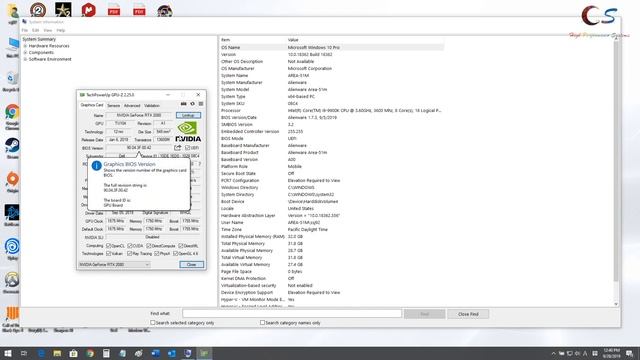Open the round number 2 desktop icon

[38, 10]
